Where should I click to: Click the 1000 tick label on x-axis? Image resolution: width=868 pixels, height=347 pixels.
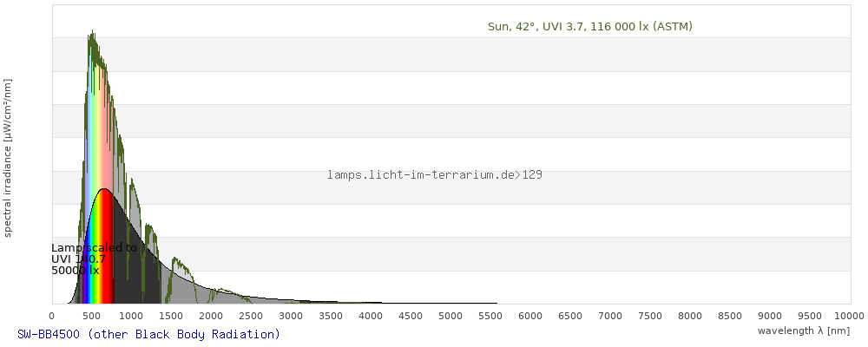click(131, 317)
